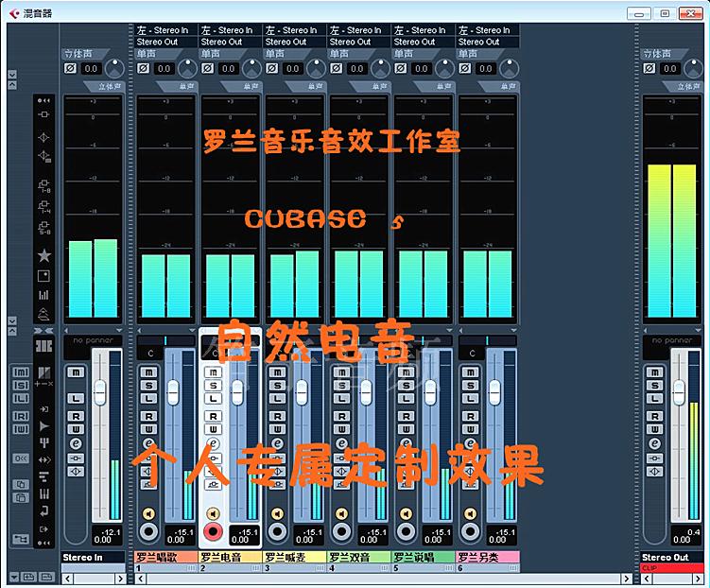Click global Read automation in common panel

pos(21,416)
